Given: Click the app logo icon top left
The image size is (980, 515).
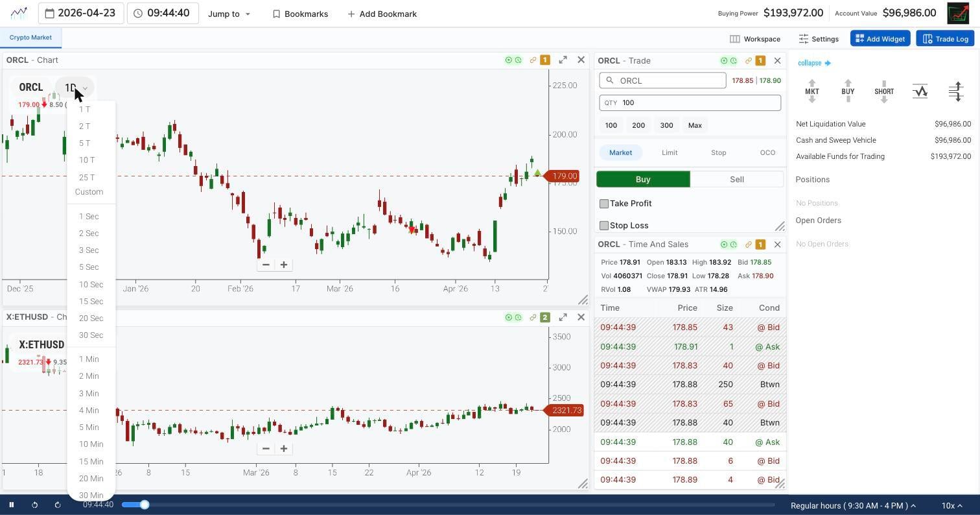Looking at the screenshot, I should click(x=19, y=13).
